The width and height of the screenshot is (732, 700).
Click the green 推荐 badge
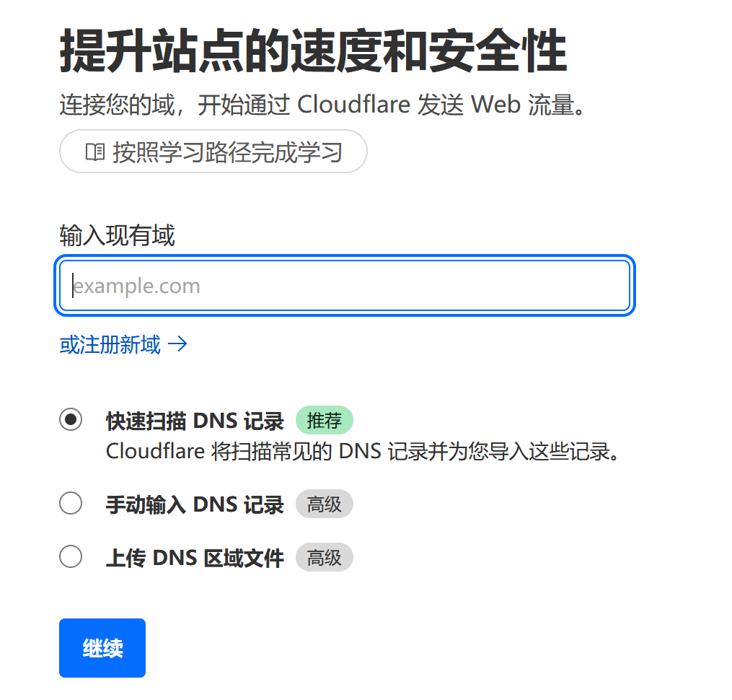click(325, 420)
